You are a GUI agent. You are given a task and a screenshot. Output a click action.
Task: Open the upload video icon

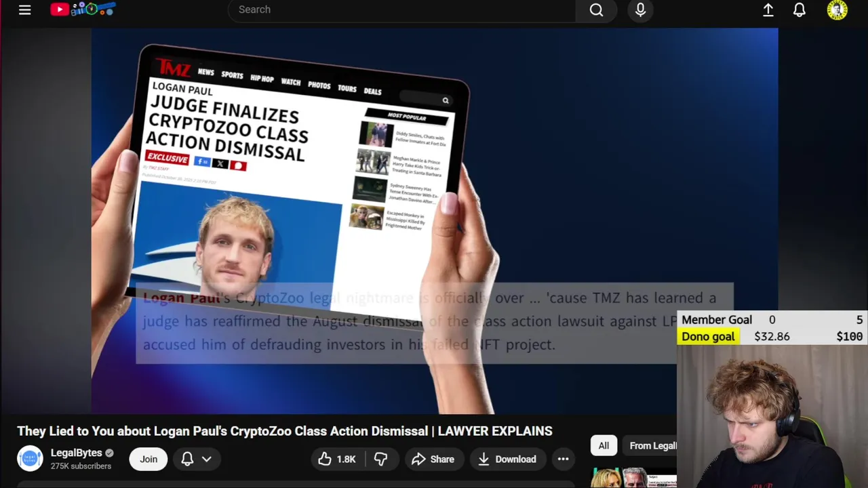[768, 9]
